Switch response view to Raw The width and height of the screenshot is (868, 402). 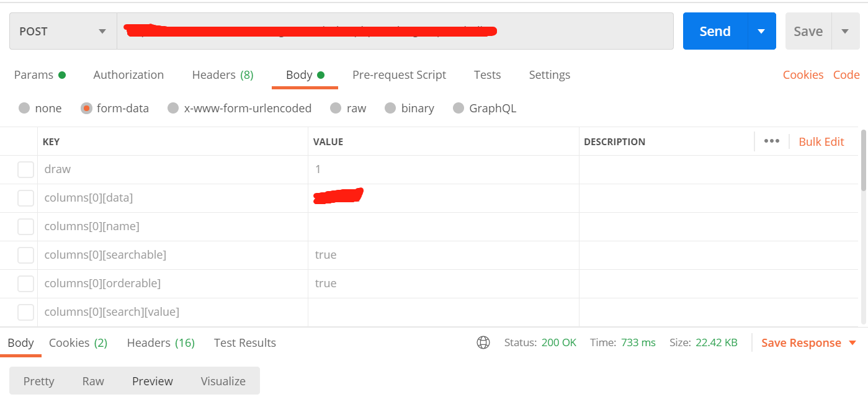point(93,381)
